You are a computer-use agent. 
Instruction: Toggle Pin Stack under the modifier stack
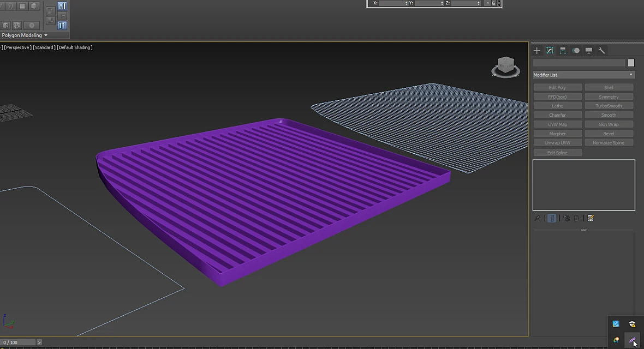click(x=537, y=218)
